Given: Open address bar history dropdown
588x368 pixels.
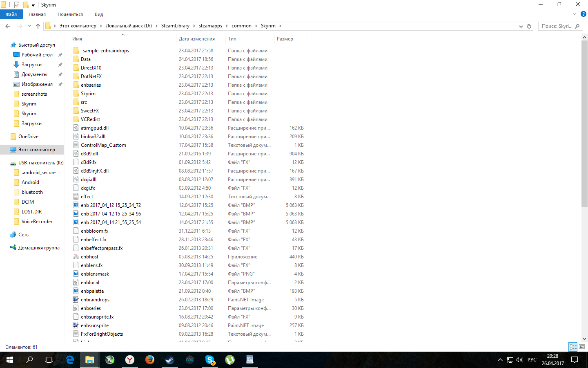Looking at the screenshot, I should point(521,26).
